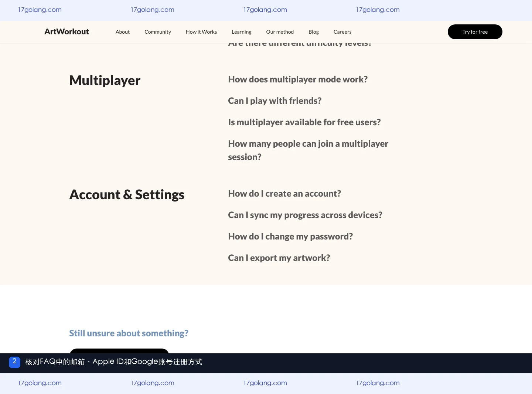Click the ArtWorkout logo
Image resolution: width=532 pixels, height=394 pixels.
pyautogui.click(x=66, y=32)
